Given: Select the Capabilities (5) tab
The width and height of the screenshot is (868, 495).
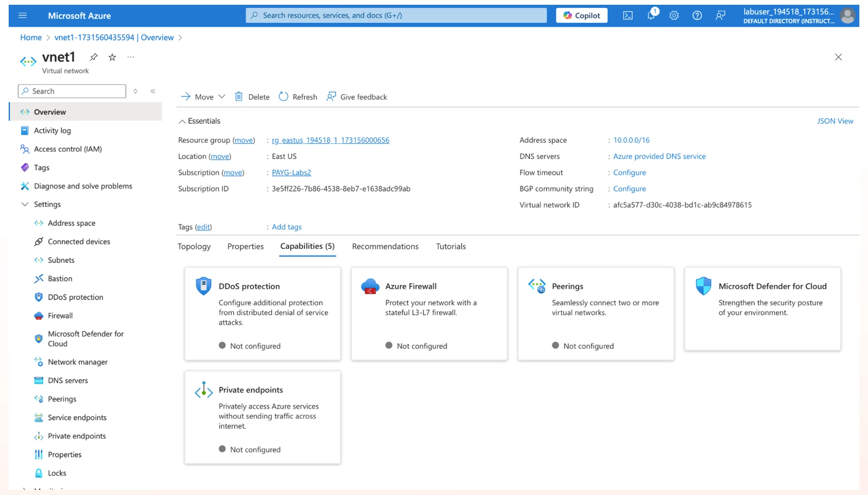Looking at the screenshot, I should coord(307,246).
